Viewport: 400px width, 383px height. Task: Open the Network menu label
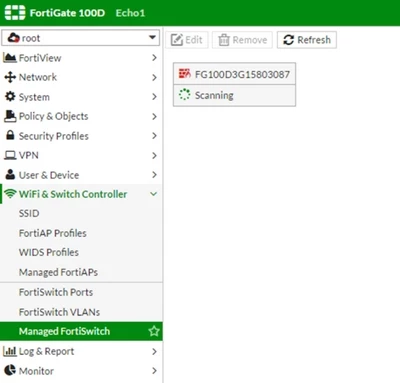click(x=38, y=77)
